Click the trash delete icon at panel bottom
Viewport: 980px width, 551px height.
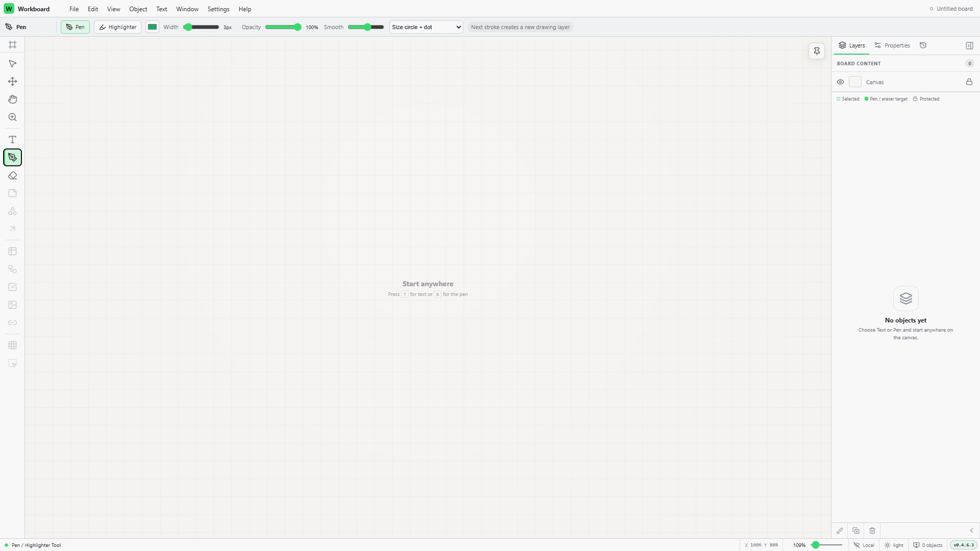[872, 531]
